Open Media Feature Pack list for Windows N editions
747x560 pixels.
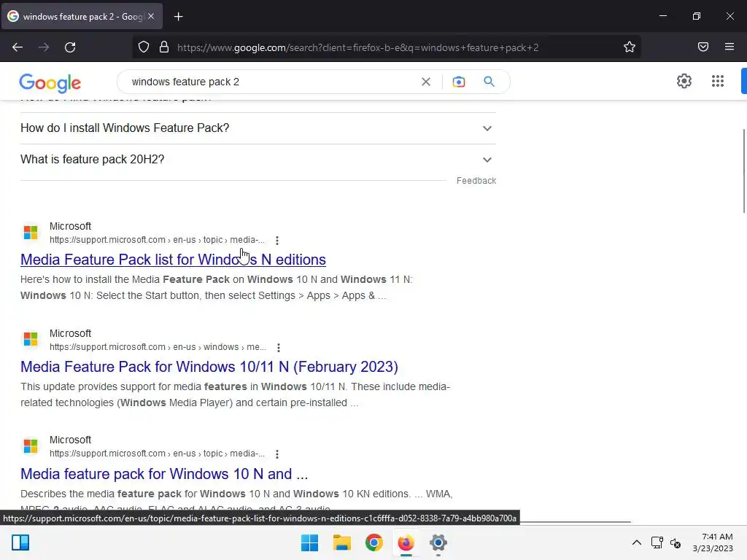[173, 260]
